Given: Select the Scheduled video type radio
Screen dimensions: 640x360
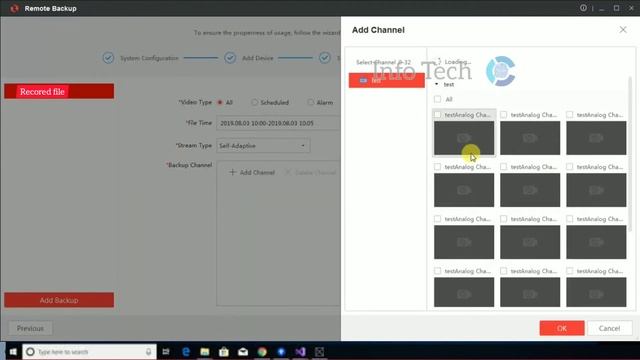Looking at the screenshot, I should 255,102.
